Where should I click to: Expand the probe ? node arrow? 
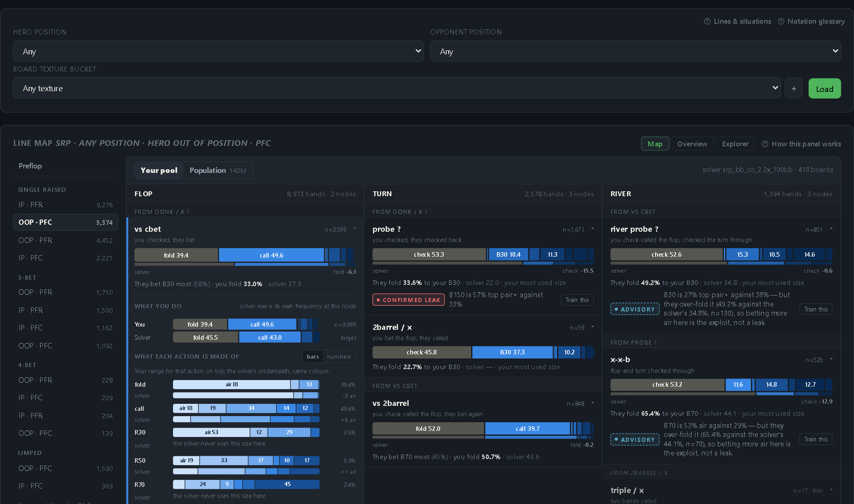tap(593, 229)
